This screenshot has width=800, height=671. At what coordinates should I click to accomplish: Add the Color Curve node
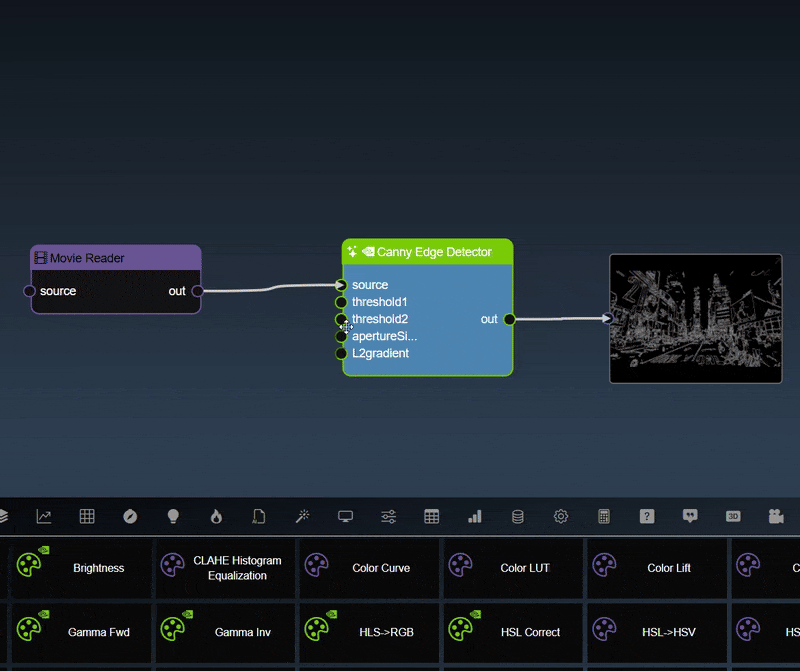[x=369, y=568]
